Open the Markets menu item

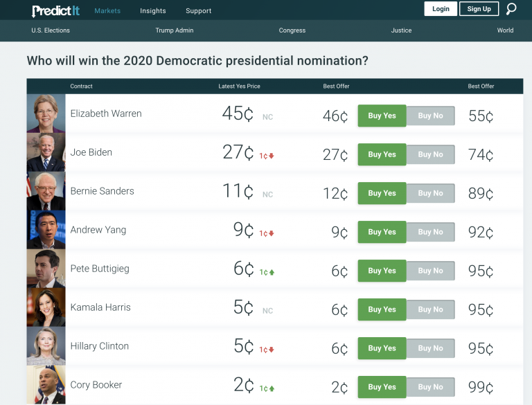pos(107,11)
